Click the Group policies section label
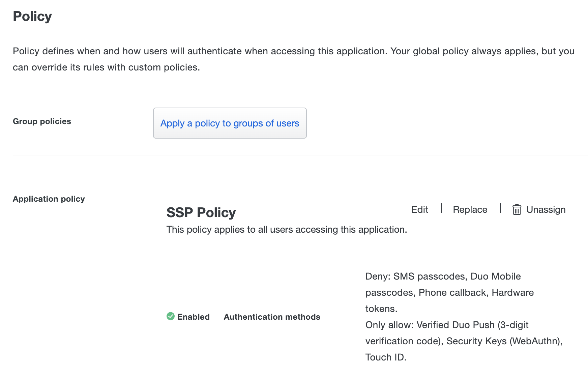 [42, 121]
